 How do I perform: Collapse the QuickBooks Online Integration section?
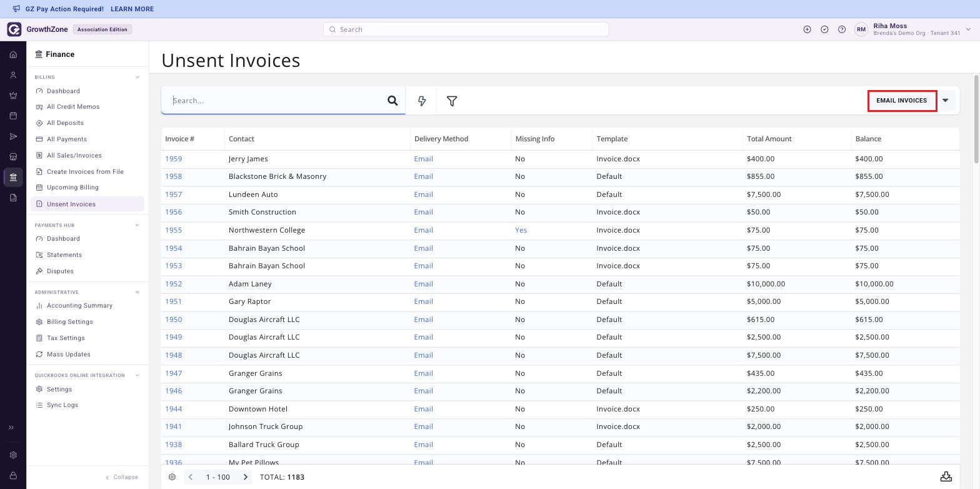[137, 376]
